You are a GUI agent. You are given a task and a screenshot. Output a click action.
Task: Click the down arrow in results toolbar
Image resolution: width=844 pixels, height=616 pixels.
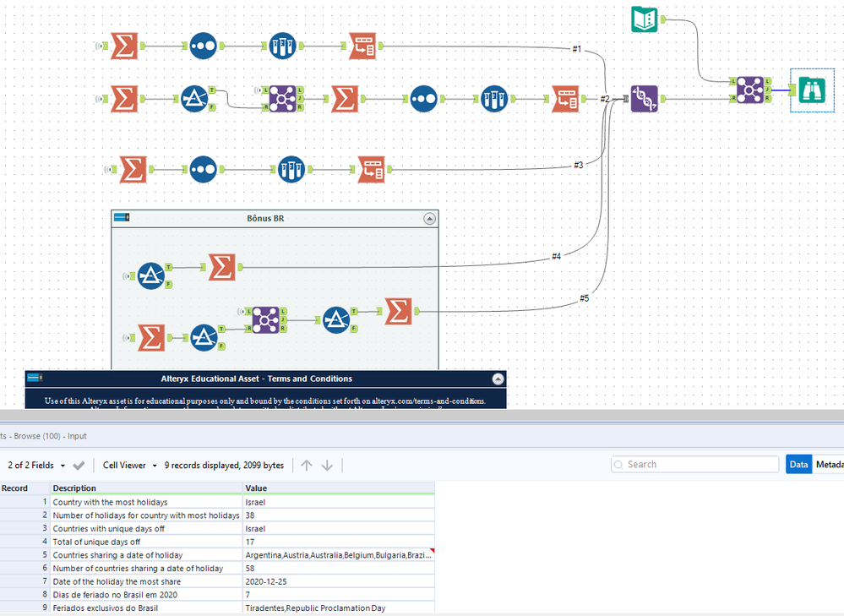[x=327, y=466]
